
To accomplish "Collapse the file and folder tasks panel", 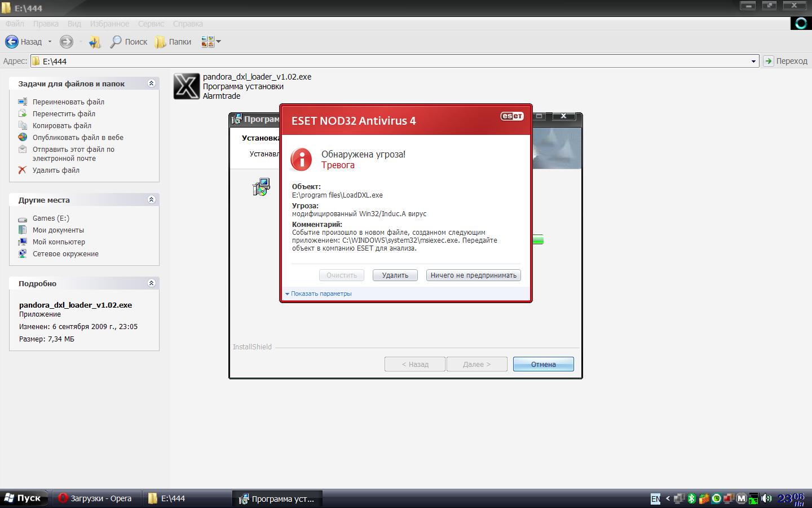I will pos(151,84).
